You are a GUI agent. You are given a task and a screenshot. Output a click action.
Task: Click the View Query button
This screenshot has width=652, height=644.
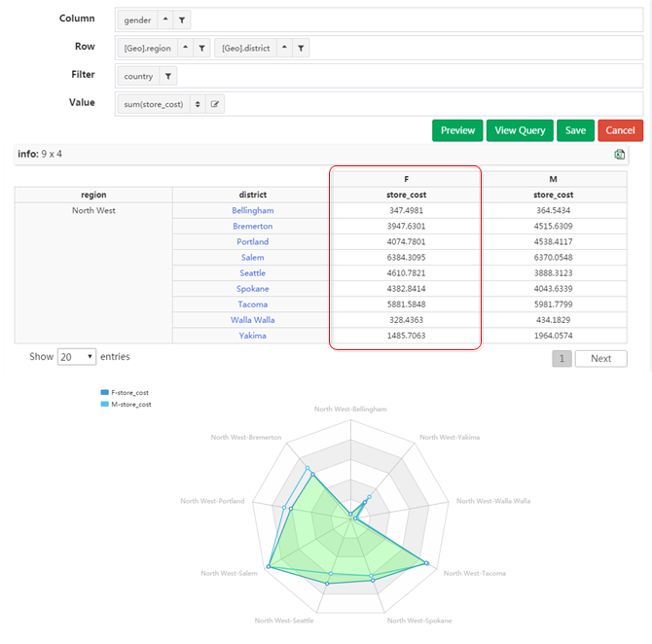coord(520,130)
